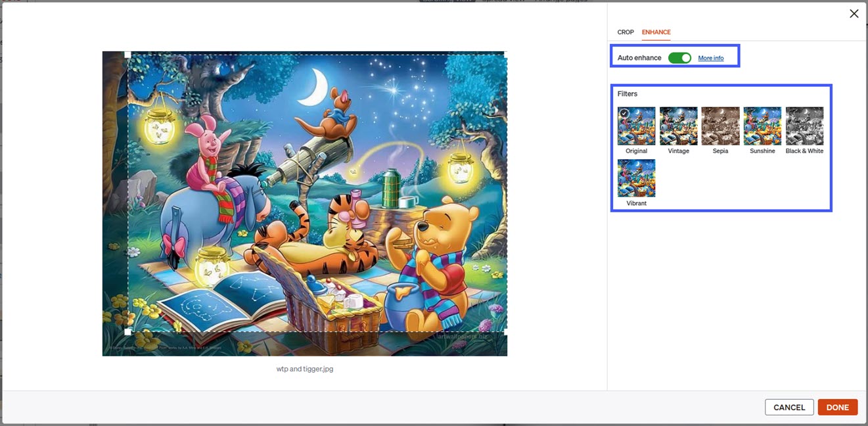Close the editor with the X icon

tap(854, 13)
